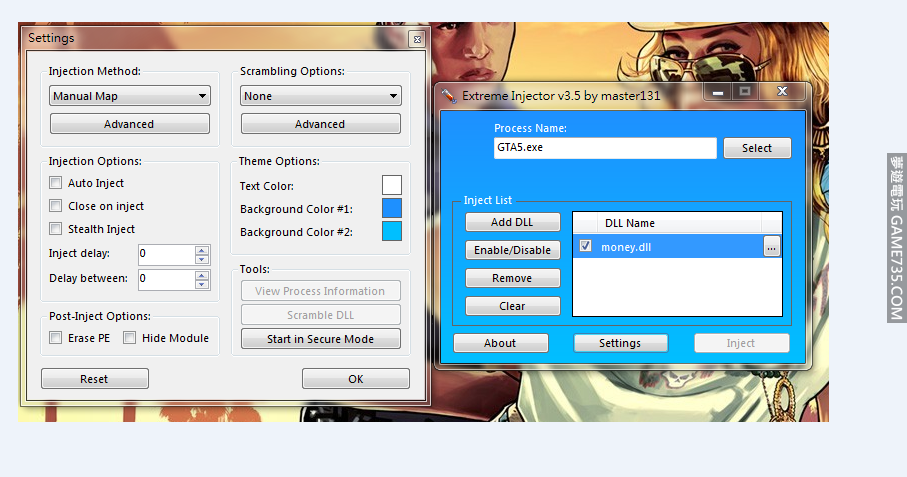The height and width of the screenshot is (477, 907).
Task: Close the Settings dialog
Action: (417, 39)
